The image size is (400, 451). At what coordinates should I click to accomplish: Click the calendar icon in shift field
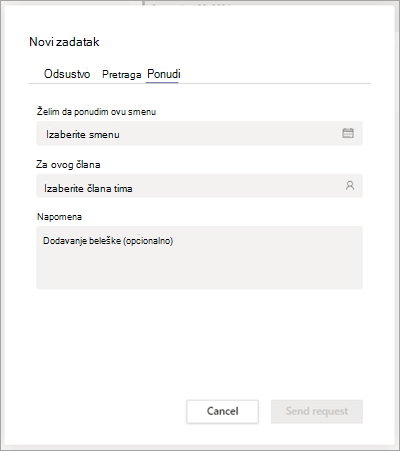348,133
